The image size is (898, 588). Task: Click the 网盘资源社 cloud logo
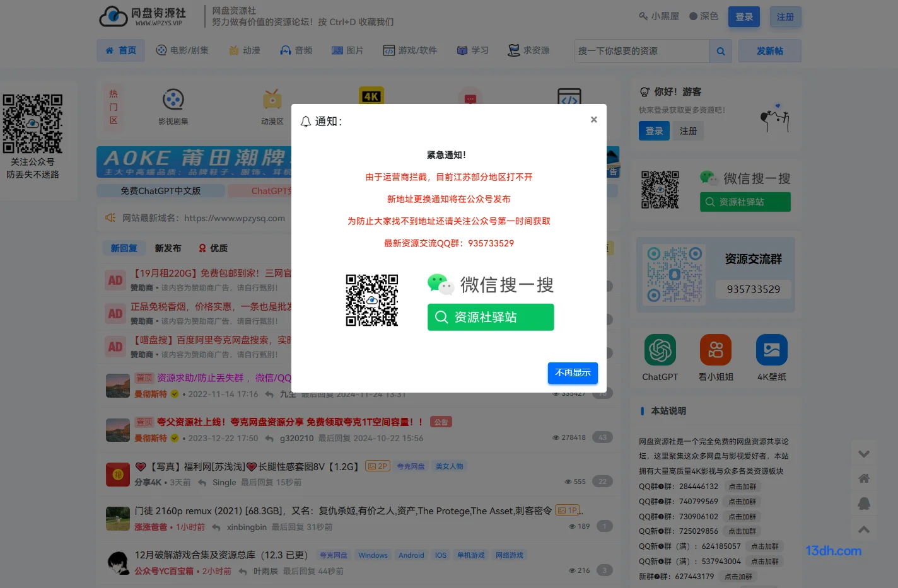[x=143, y=16]
